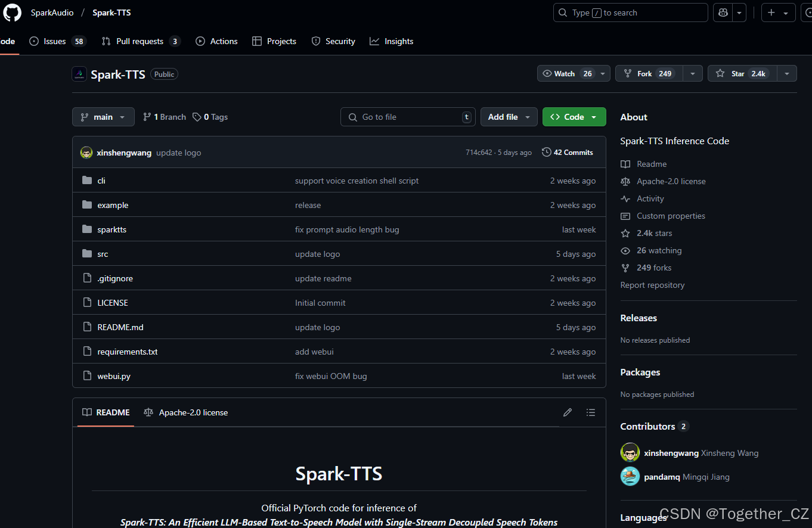
Task: Open the Releases section heading
Action: (639, 318)
